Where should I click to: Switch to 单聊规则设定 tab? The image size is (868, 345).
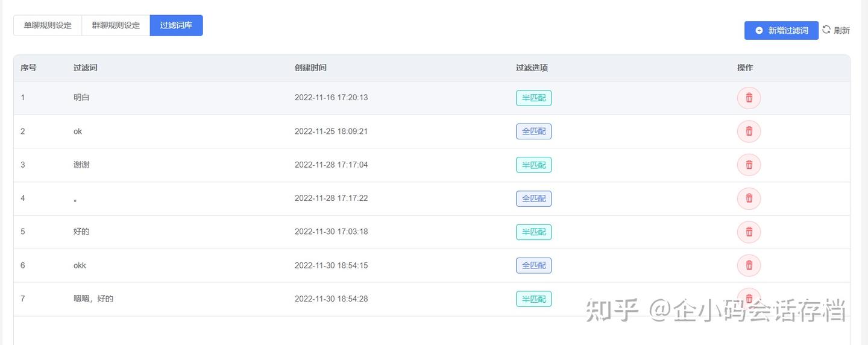48,25
